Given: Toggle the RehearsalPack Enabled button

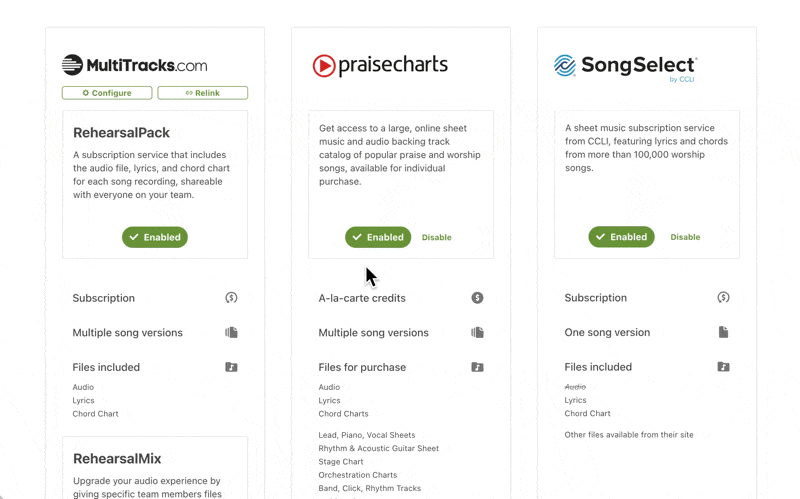Looking at the screenshot, I should [x=155, y=237].
